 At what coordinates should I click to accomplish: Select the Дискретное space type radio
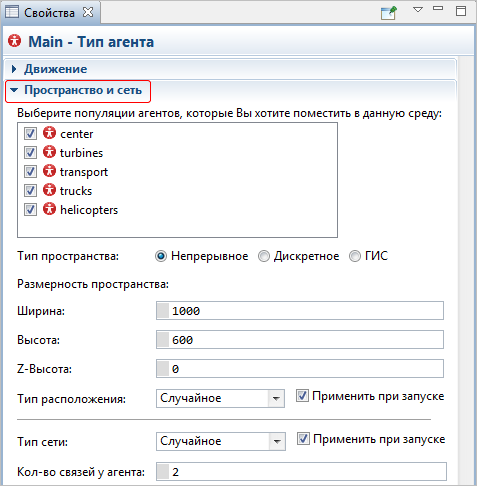tap(264, 256)
